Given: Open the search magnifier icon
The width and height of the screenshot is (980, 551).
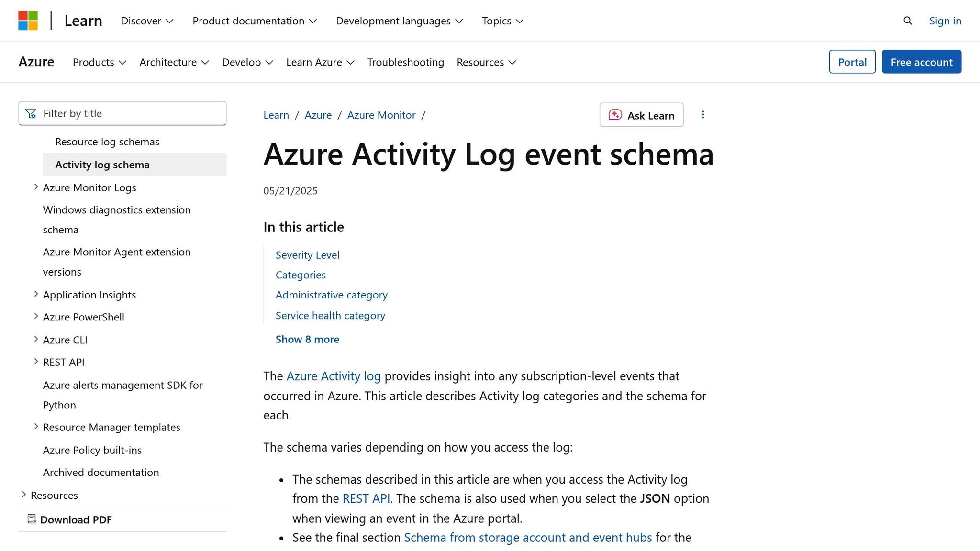Looking at the screenshot, I should [x=907, y=21].
